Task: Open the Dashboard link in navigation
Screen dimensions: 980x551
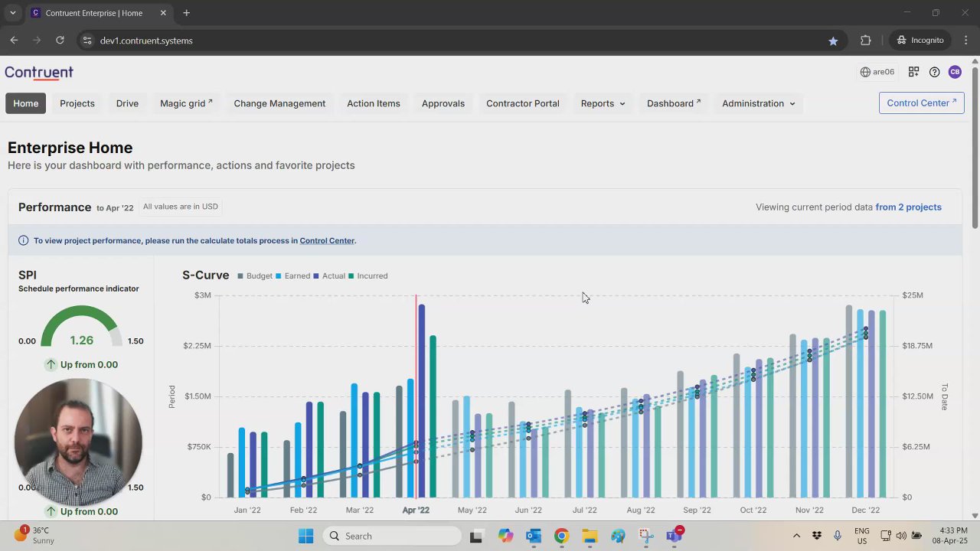Action: point(674,103)
